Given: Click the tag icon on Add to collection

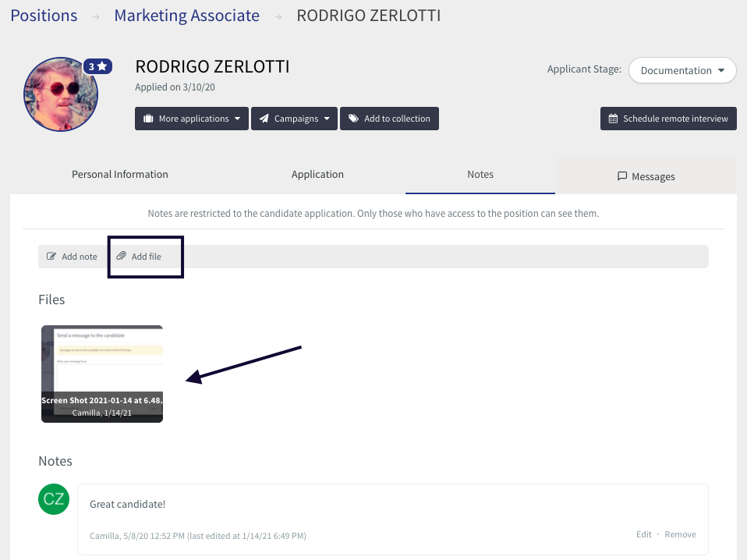Looking at the screenshot, I should coord(353,119).
